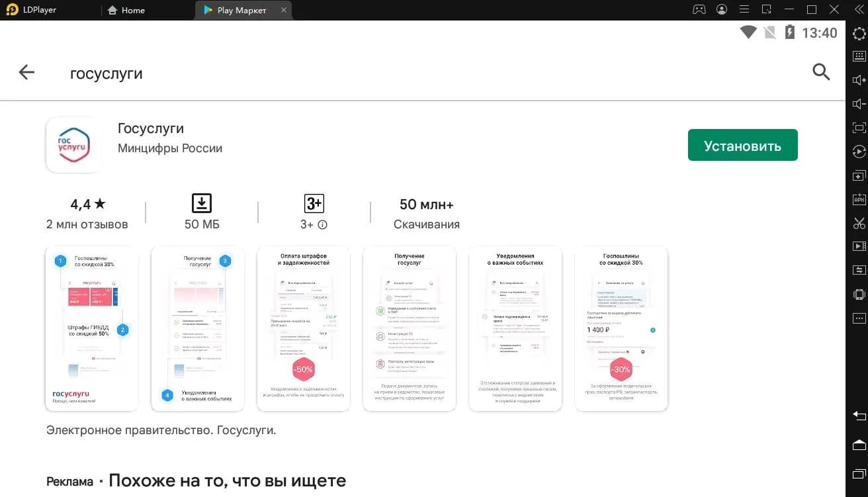Viewport: 868px width, 497px height.
Task: Click the no-SIM status icon
Action: click(769, 32)
